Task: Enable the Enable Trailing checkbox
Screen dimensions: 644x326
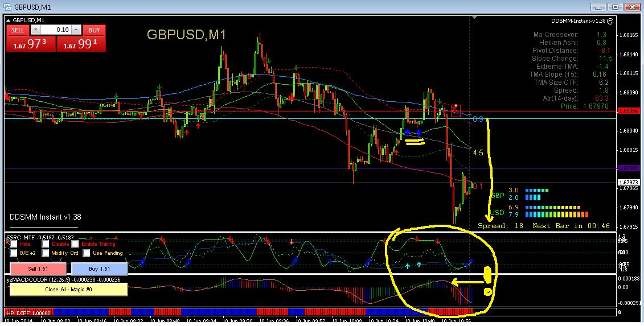Action: click(75, 244)
